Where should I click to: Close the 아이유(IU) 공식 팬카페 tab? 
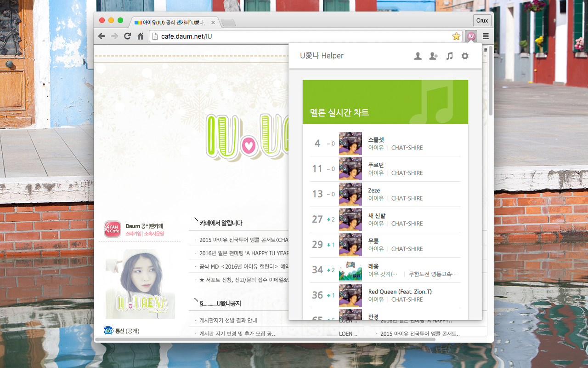click(213, 23)
